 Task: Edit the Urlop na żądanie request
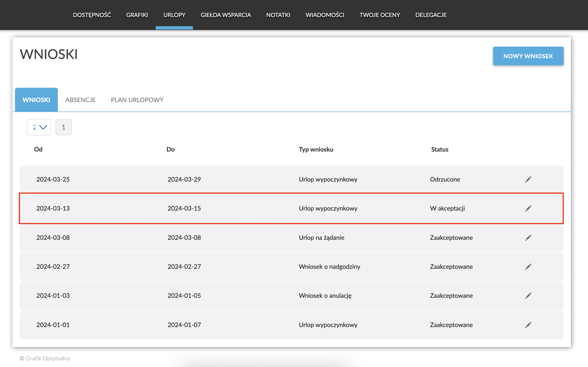click(528, 238)
